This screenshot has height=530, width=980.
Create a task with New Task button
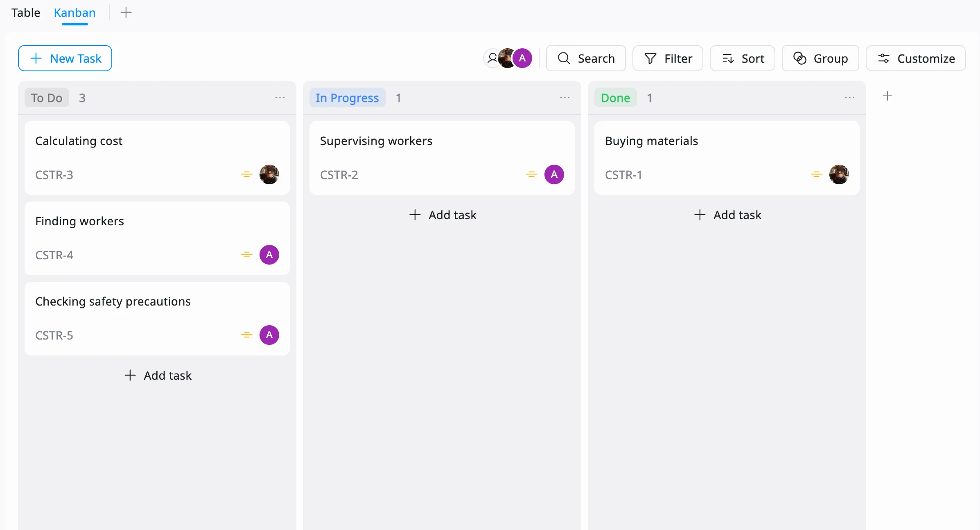[65, 58]
